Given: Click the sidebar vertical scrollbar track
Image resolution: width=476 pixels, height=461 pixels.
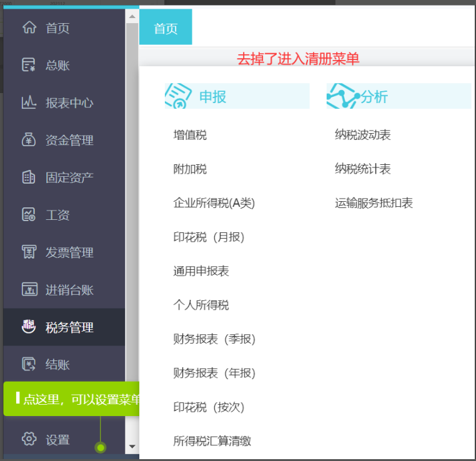Looking at the screenshot, I should [x=132, y=231].
